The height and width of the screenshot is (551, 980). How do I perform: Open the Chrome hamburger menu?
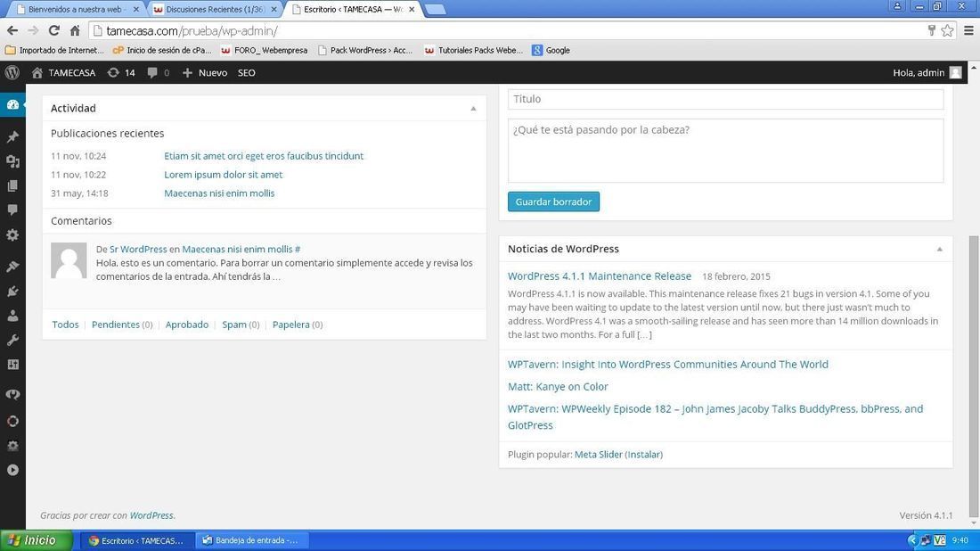click(x=968, y=30)
